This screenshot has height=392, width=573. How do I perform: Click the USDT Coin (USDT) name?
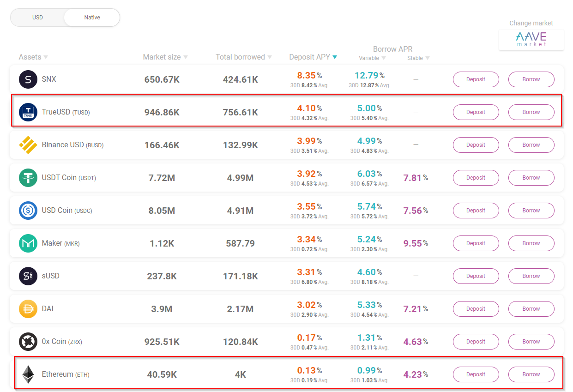69,178
